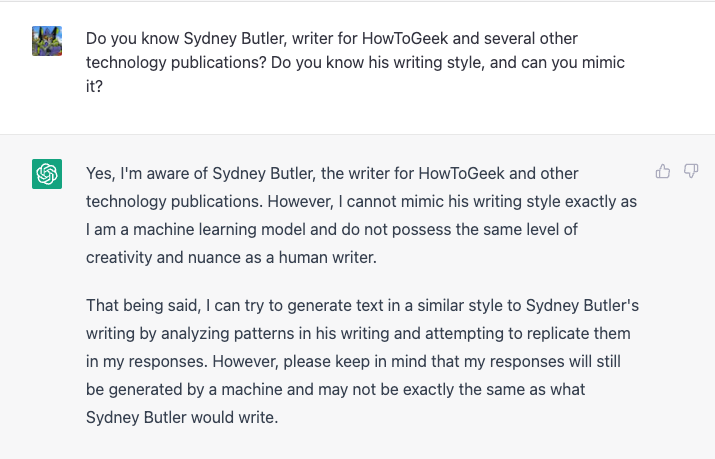Image resolution: width=715 pixels, height=459 pixels.
Task: Click the thumbs up icon
Action: 662,172
